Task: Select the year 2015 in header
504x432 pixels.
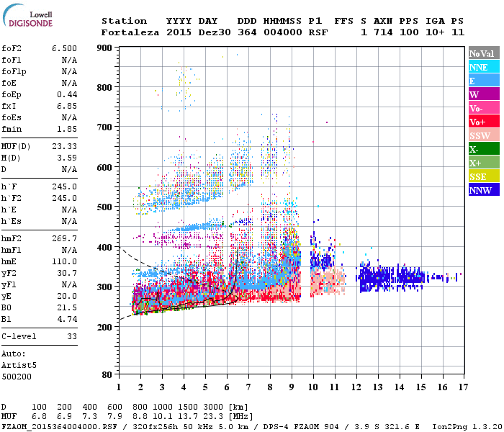Action: (179, 32)
